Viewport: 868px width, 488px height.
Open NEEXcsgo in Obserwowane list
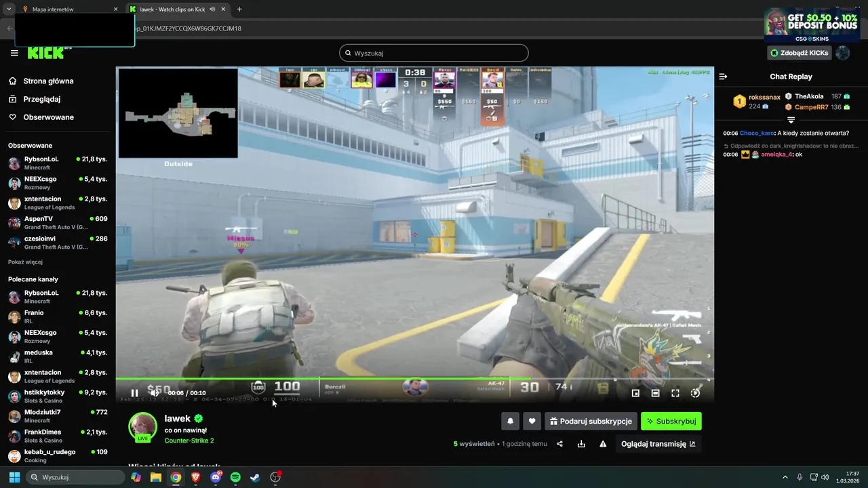coord(58,183)
